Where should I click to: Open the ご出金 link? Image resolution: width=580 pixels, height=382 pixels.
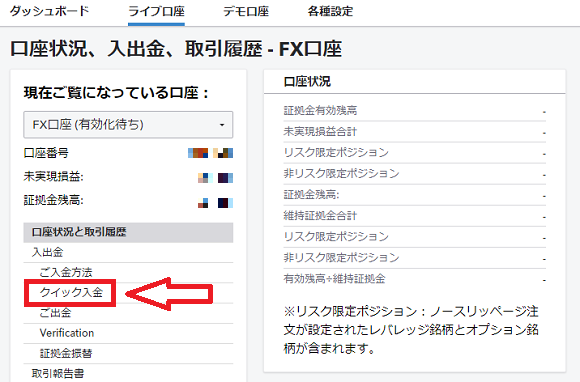tap(55, 313)
